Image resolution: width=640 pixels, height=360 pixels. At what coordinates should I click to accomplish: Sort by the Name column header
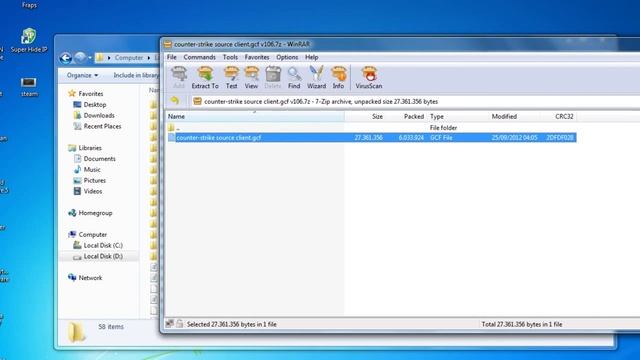point(255,116)
